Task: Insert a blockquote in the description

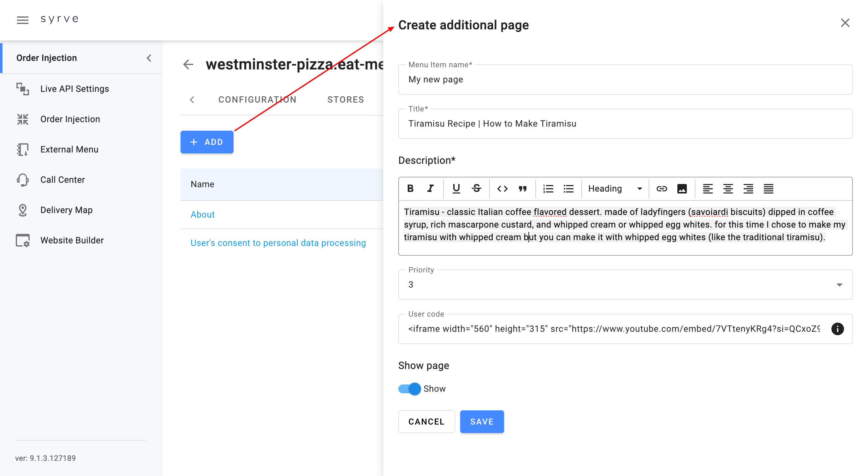Action: click(x=522, y=188)
